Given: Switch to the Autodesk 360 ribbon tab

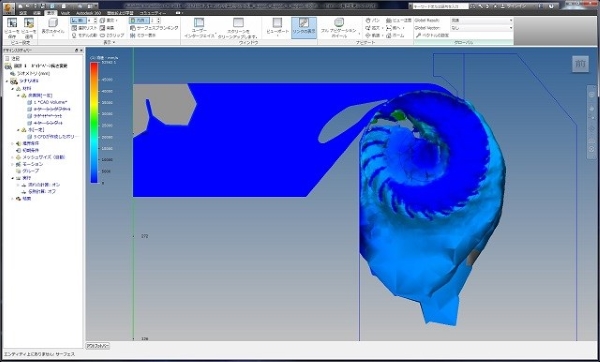Looking at the screenshot, I should coord(88,13).
